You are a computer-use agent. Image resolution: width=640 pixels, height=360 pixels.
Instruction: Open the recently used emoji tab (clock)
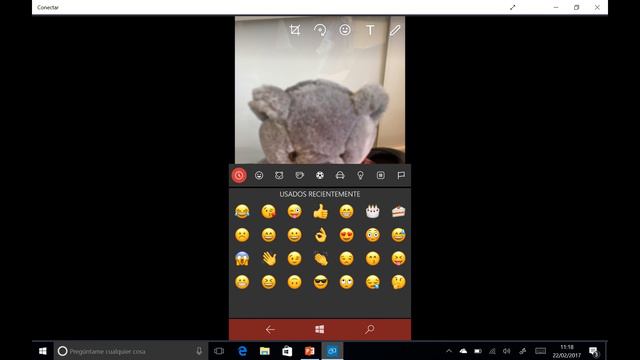click(239, 176)
